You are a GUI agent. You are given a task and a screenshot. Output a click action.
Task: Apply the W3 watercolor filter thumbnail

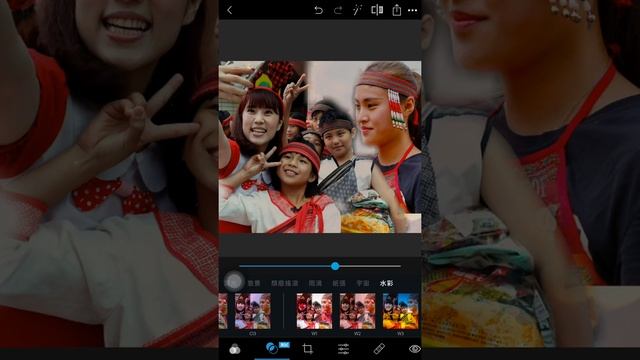coord(400,311)
